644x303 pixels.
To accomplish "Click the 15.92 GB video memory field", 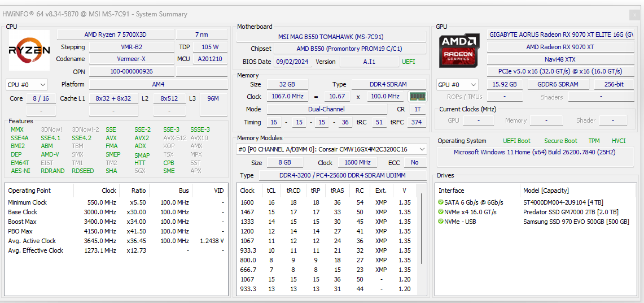I will pyautogui.click(x=505, y=85).
